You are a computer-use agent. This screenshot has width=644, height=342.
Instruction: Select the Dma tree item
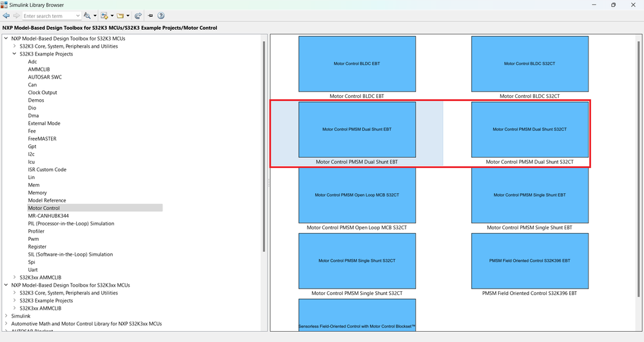34,115
